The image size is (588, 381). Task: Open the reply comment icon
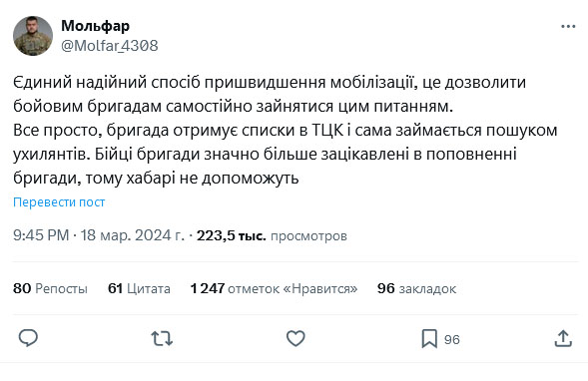28,338
